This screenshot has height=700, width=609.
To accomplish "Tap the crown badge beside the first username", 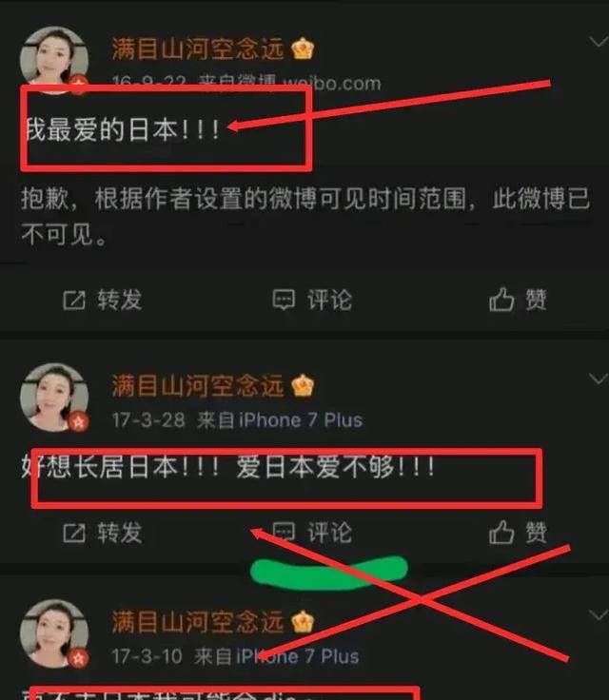I will [303, 49].
